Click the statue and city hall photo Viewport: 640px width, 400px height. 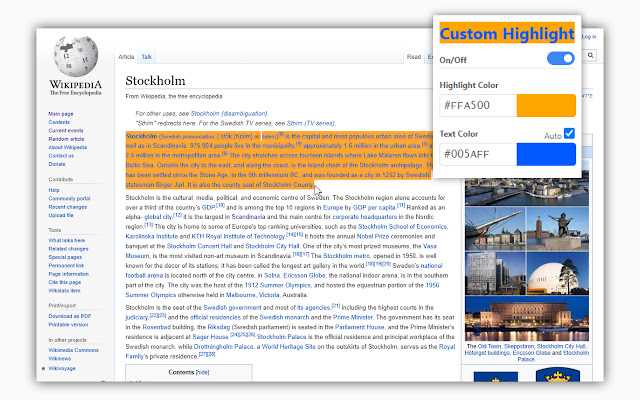558,229
